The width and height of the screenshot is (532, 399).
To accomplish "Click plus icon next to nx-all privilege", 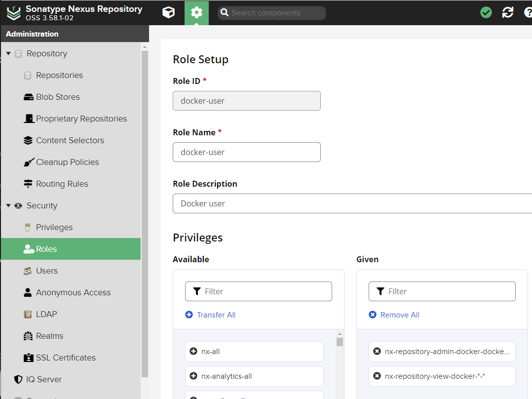I will coord(193,352).
